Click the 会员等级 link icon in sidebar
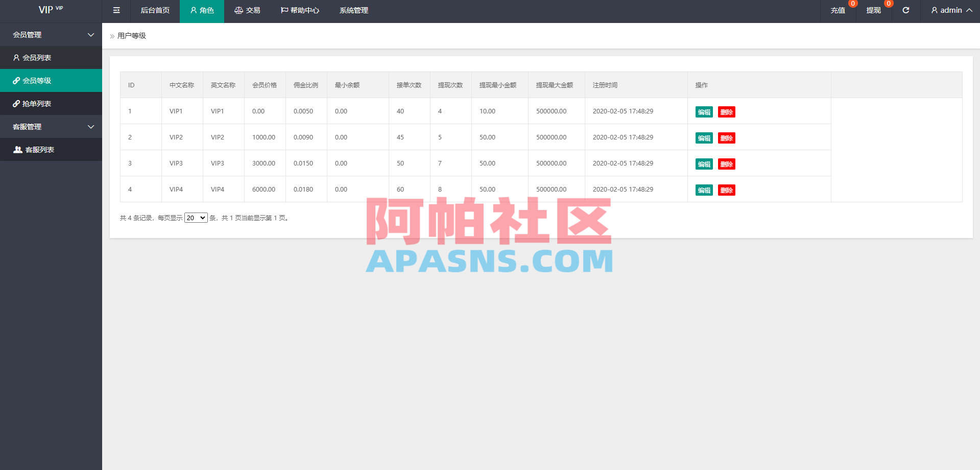This screenshot has height=470, width=980. point(17,80)
